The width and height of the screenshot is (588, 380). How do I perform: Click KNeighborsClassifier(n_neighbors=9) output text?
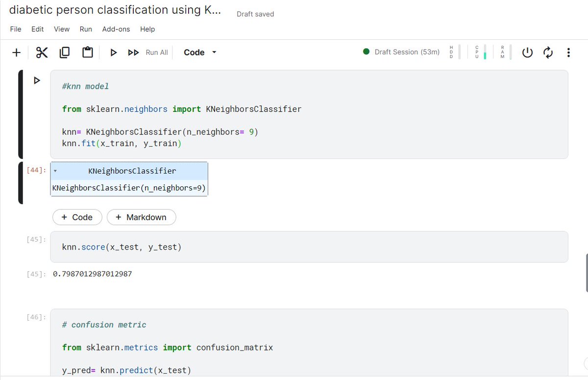tap(129, 188)
